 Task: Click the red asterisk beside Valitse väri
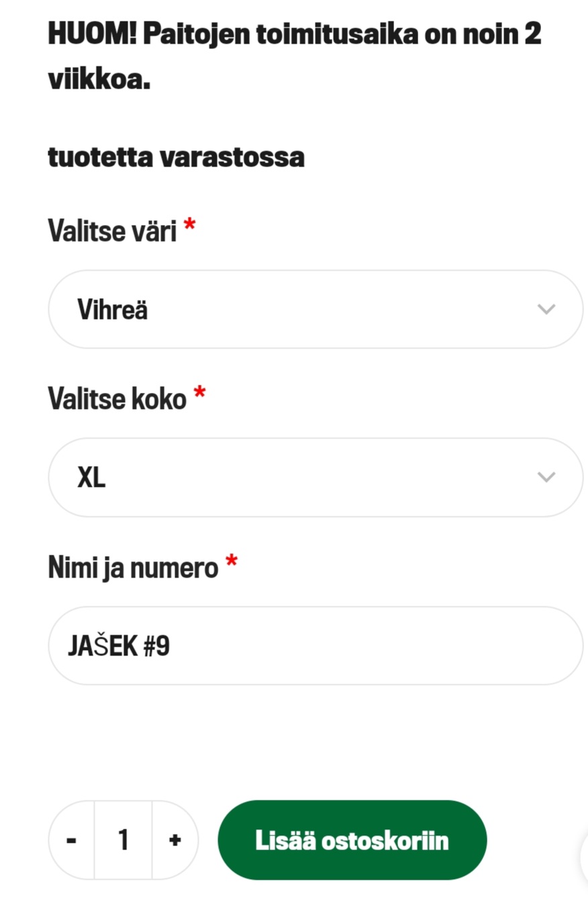[189, 226]
